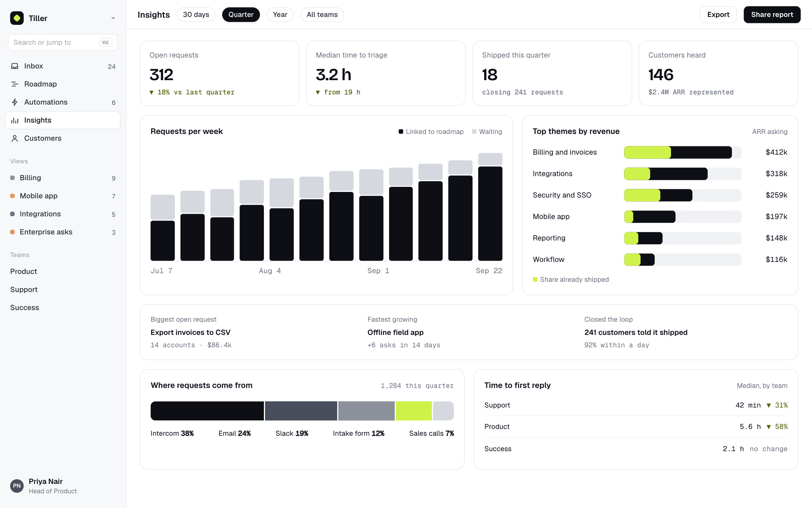Click the Shipped this quarter value 18
This screenshot has height=508, width=812.
click(490, 75)
